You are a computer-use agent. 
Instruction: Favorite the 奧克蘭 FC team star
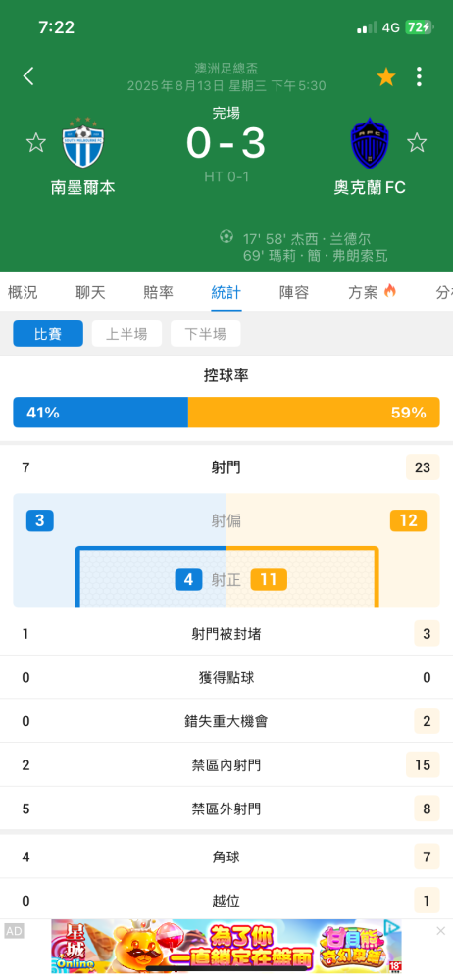tap(417, 142)
